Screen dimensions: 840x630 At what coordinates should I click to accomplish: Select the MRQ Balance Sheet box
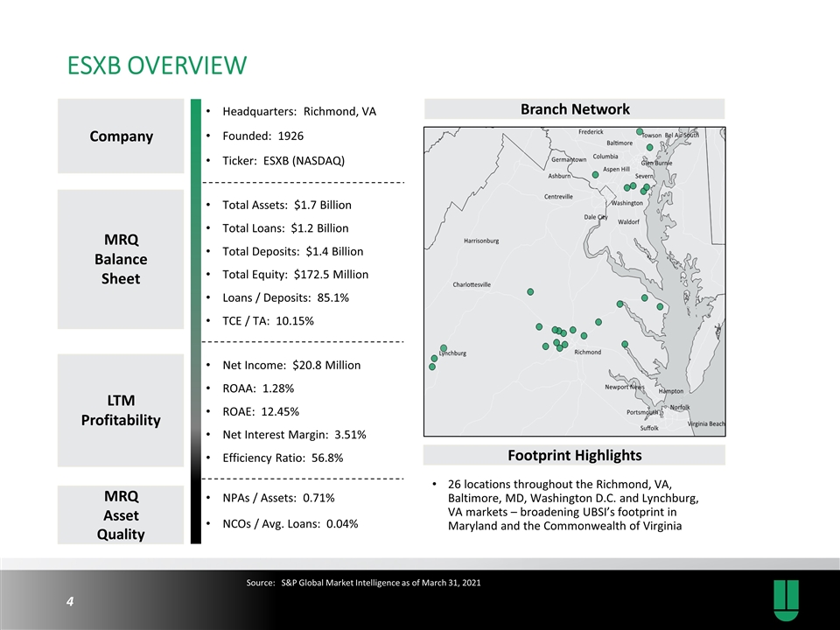[x=121, y=259]
